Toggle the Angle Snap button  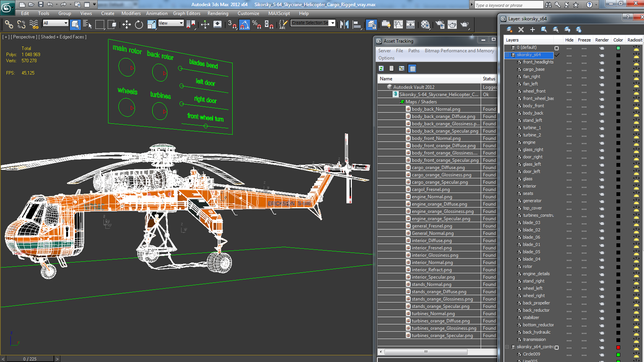pos(244,24)
